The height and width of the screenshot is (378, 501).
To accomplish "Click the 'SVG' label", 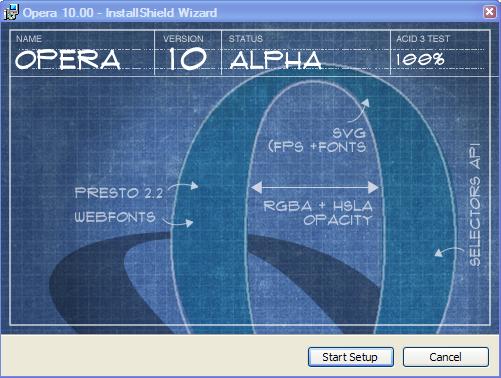I will 349,133.
